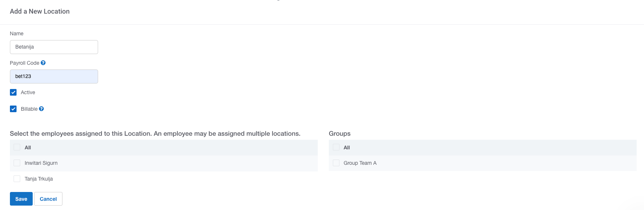Click the Active label text
This screenshot has width=644, height=210.
click(x=28, y=92)
